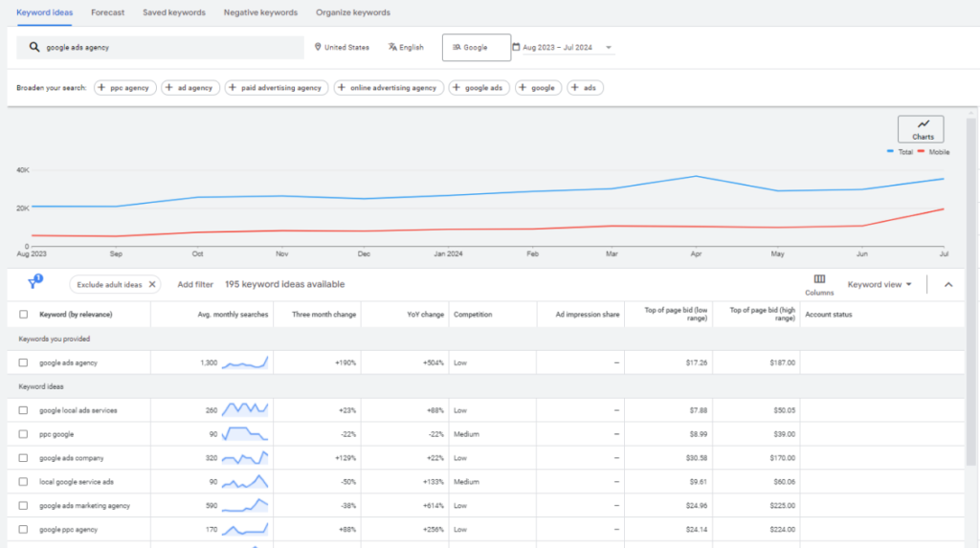This screenshot has width=980, height=548.
Task: Sort by Competition column header
Action: pos(473,315)
